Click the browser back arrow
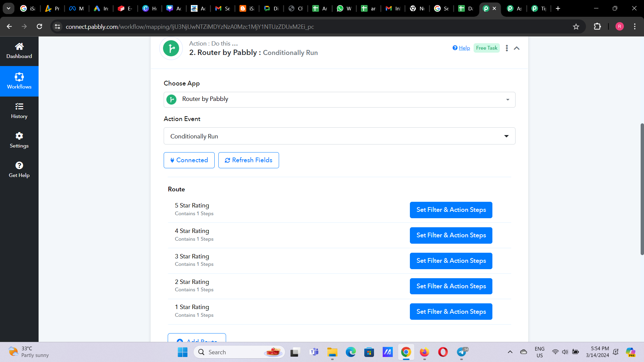Viewport: 644px width, 362px height. [9, 26]
